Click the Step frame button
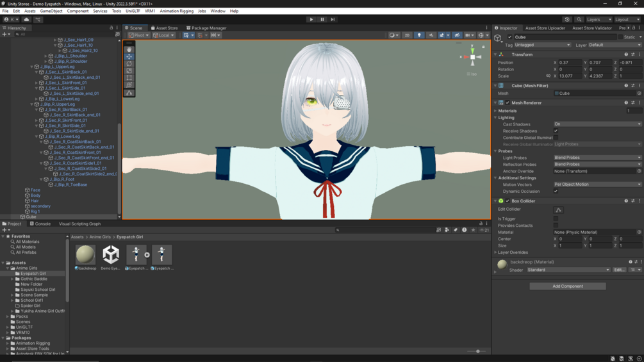The image size is (644, 362). [x=333, y=19]
